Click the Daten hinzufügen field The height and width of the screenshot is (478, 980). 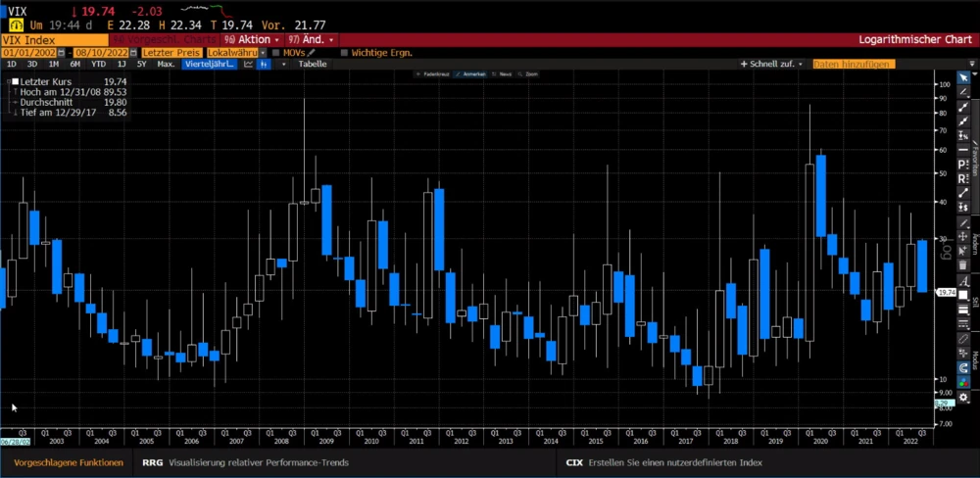852,64
